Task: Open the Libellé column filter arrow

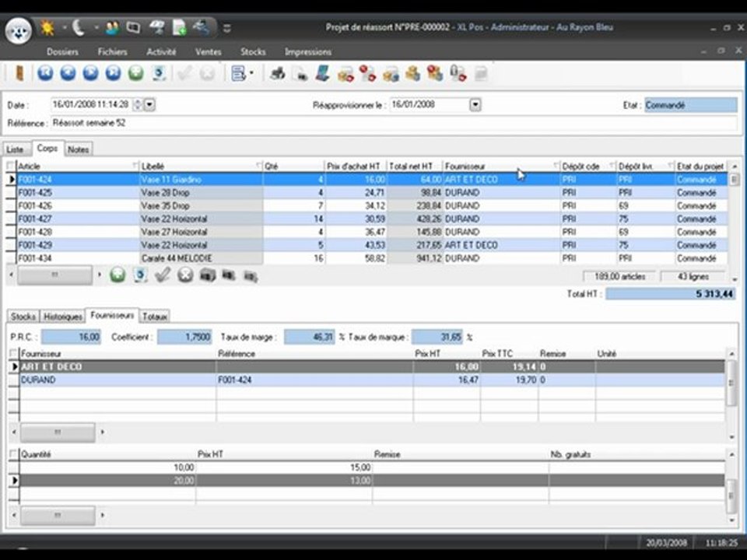Action: click(259, 165)
